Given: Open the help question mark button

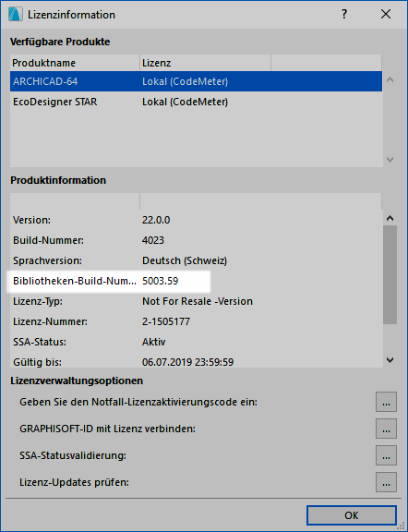Looking at the screenshot, I should coord(344,14).
